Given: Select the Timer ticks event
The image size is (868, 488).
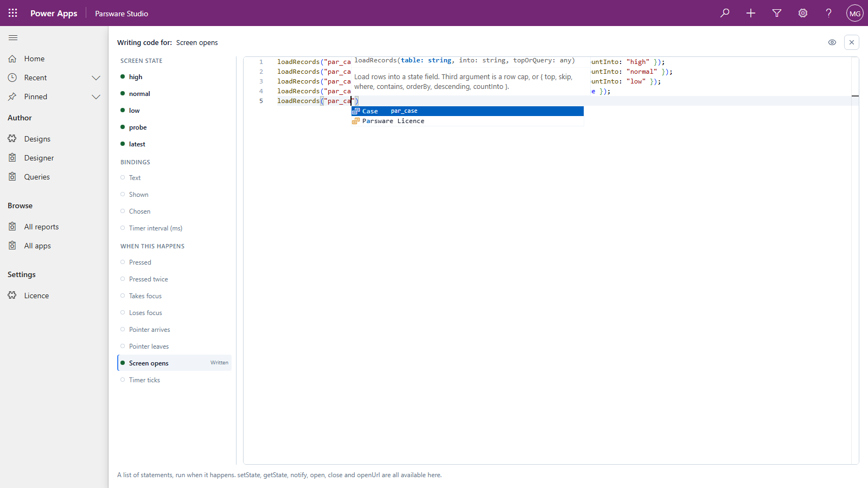Looking at the screenshot, I should 175,380.
